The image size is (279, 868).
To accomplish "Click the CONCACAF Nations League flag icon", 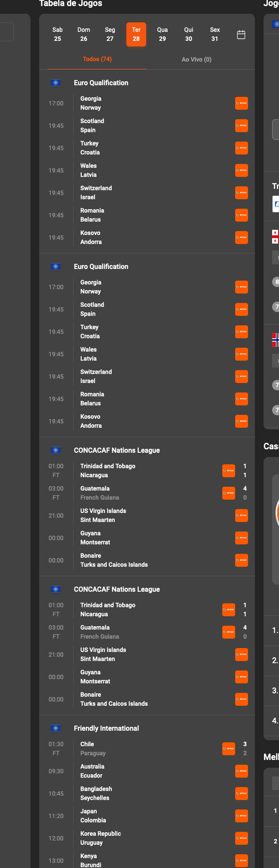I will pyautogui.click(x=55, y=450).
